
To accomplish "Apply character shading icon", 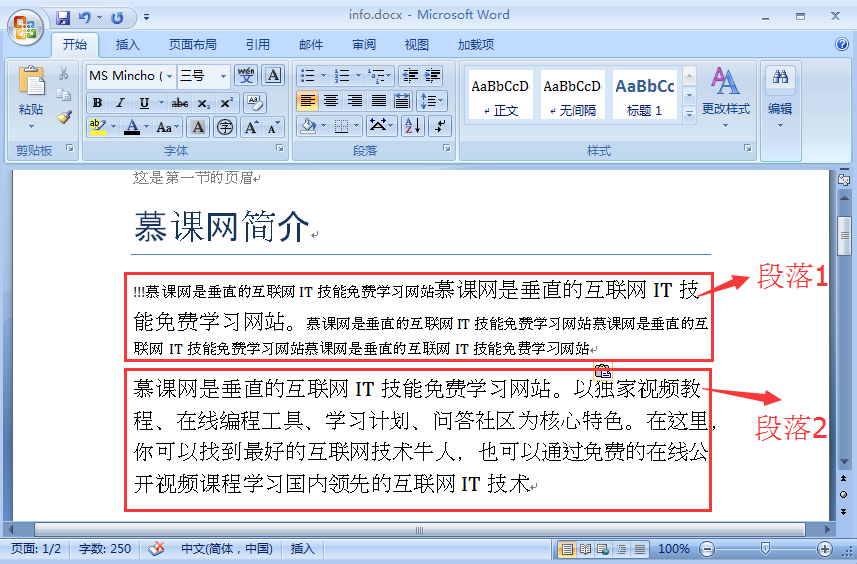I will pos(198,127).
